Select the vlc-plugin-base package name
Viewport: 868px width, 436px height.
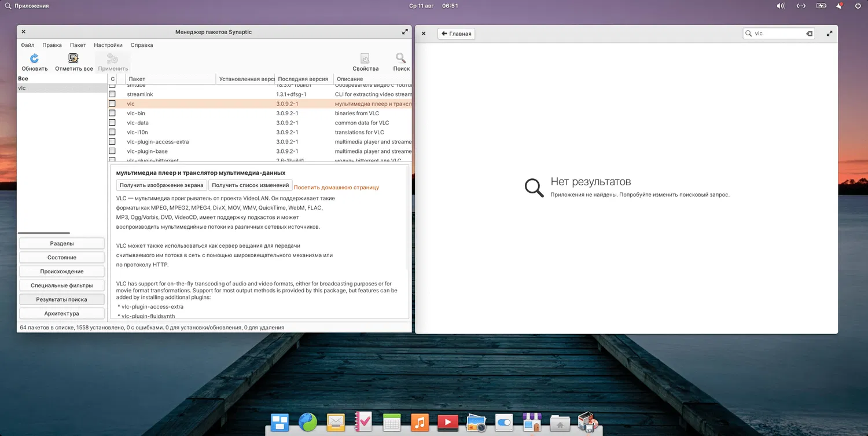click(x=148, y=151)
